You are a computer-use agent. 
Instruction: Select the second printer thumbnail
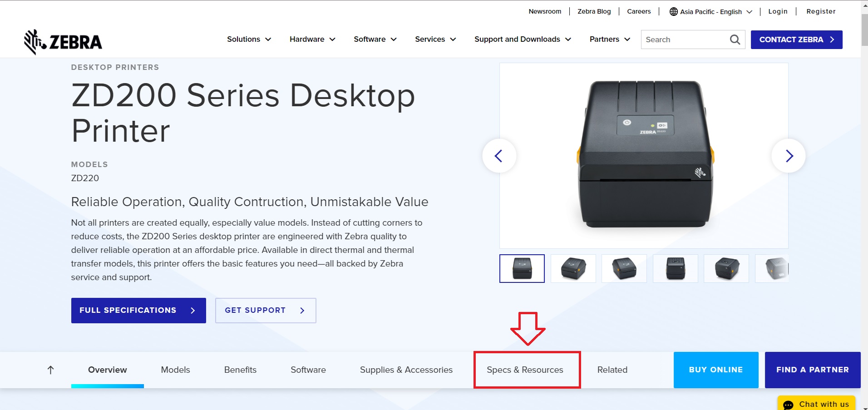pyautogui.click(x=573, y=268)
